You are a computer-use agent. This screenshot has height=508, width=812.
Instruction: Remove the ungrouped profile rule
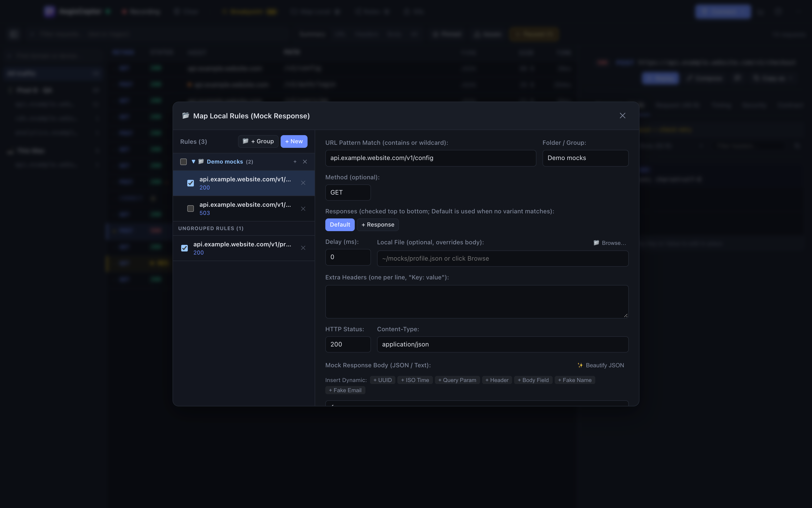(303, 248)
